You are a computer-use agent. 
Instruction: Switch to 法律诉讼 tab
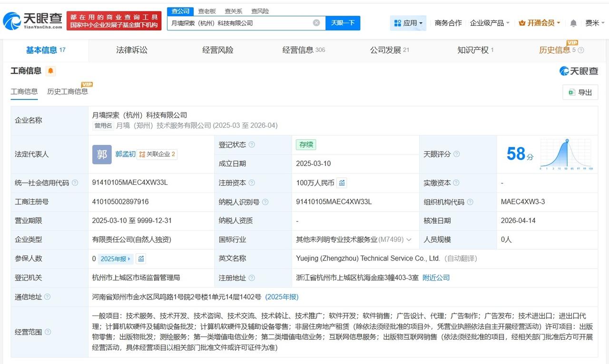tap(132, 50)
